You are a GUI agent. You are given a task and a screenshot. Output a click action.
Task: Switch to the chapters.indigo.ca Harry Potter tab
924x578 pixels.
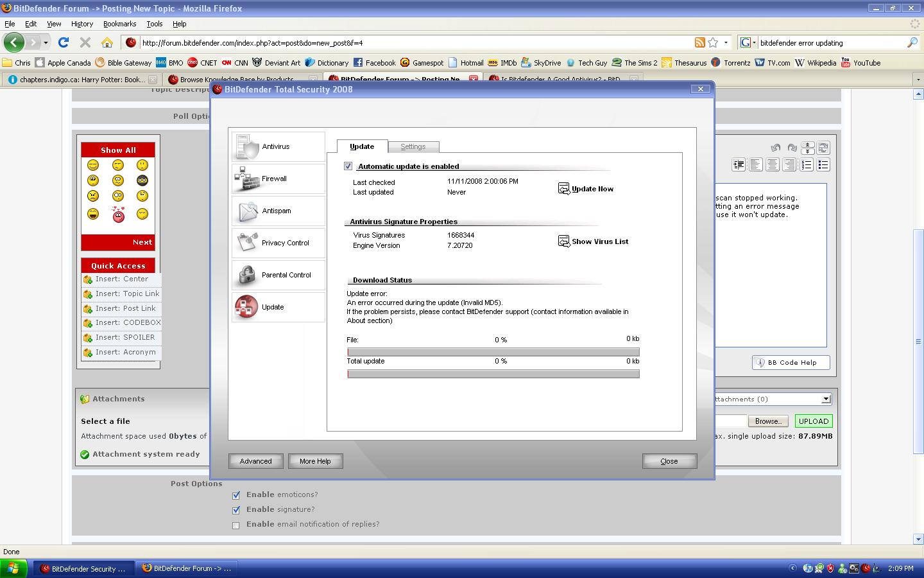point(81,80)
